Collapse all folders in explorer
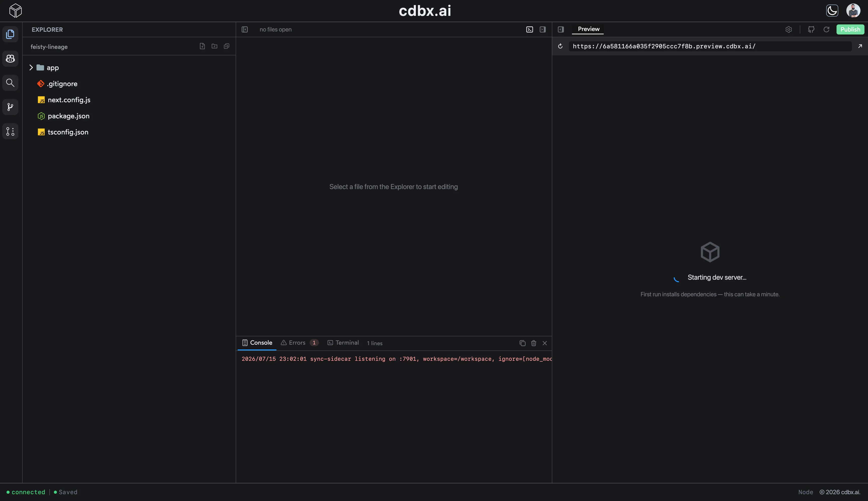This screenshot has width=868, height=501. 226,46
